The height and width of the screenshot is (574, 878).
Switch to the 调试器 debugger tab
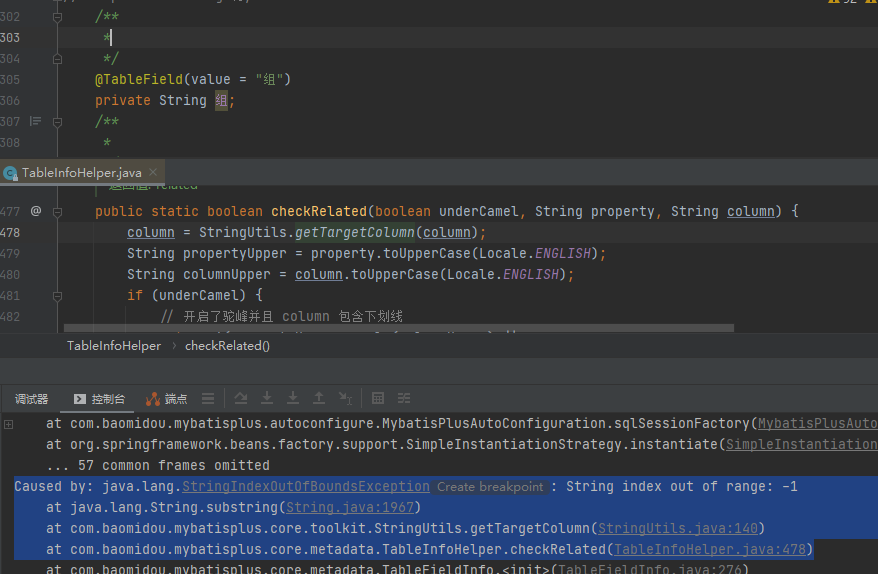pyautogui.click(x=31, y=399)
